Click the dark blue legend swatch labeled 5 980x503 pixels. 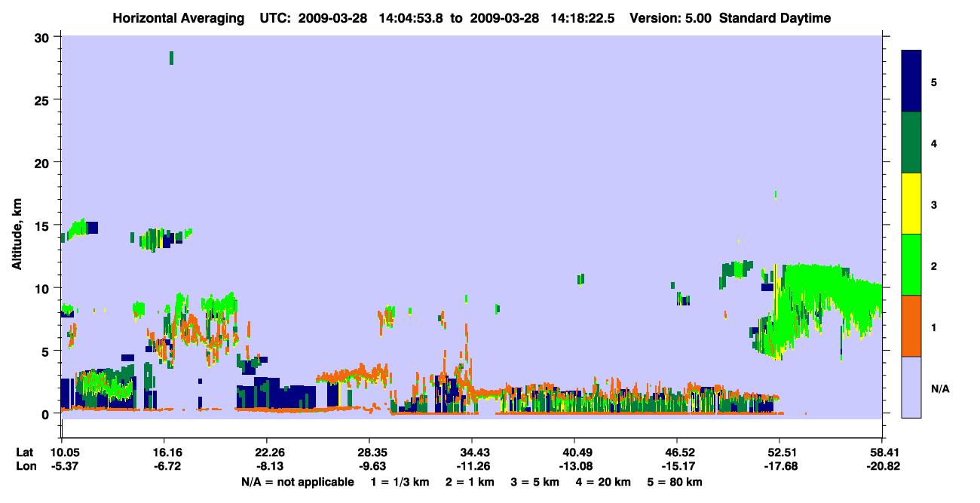pyautogui.click(x=911, y=81)
